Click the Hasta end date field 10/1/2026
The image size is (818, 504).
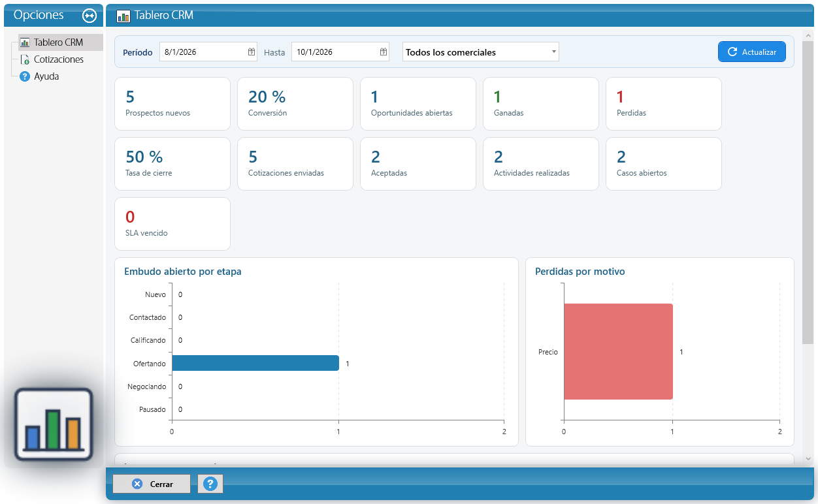pos(340,52)
